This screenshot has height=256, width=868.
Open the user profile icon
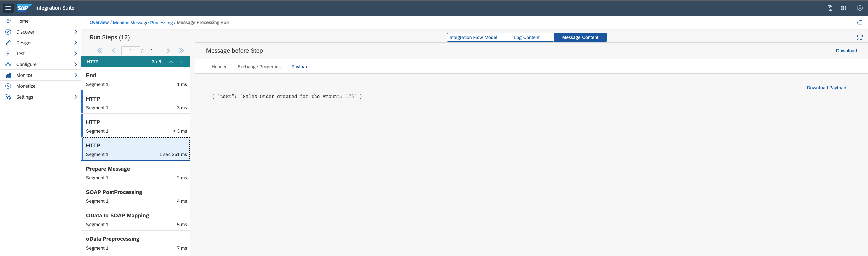860,8
